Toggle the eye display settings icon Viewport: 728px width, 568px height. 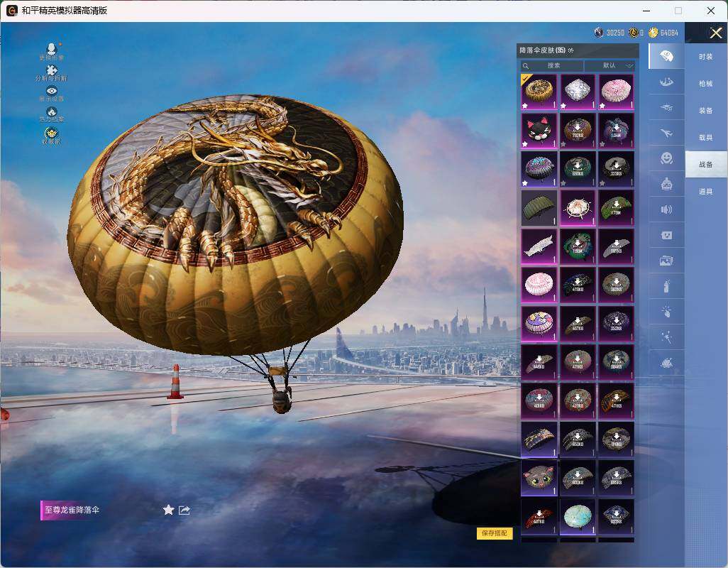coord(52,91)
